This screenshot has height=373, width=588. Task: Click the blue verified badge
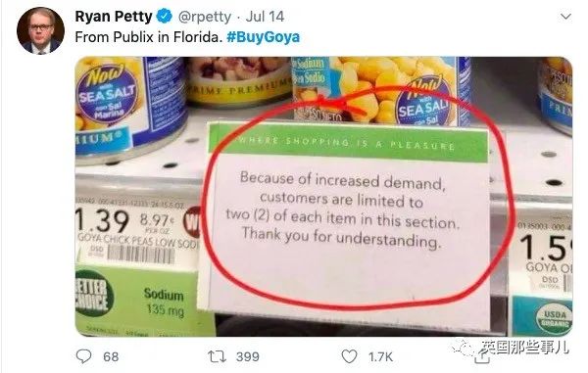coord(164,16)
